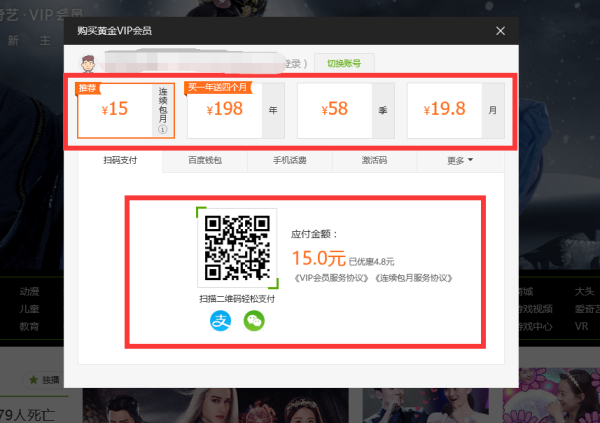Click the user avatar icon
This screenshot has height=423, width=600.
tap(88, 64)
